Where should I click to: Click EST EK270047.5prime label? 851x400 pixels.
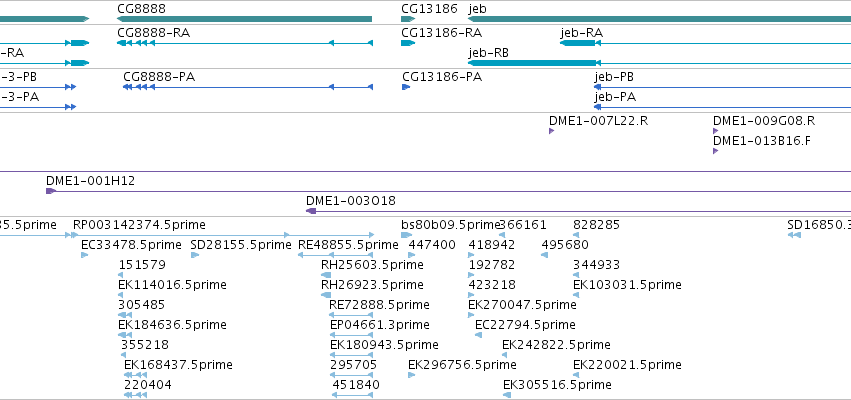[522, 305]
